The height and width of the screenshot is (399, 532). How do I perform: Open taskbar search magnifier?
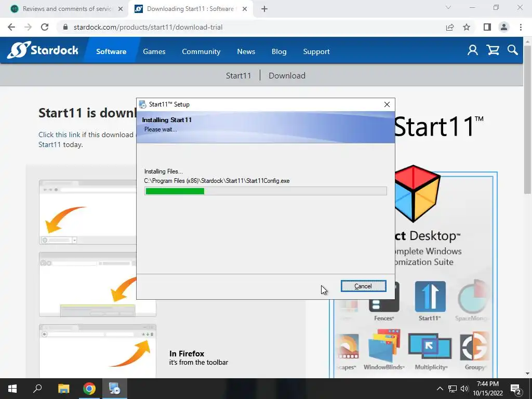(x=37, y=389)
